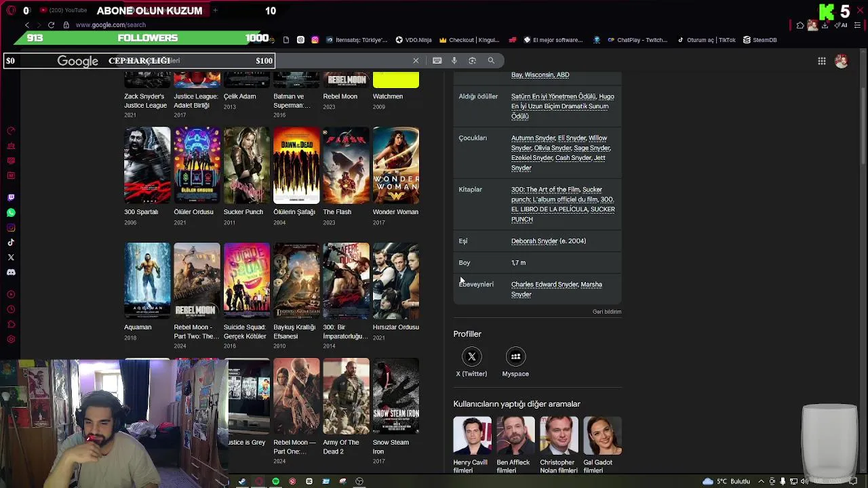Image resolution: width=868 pixels, height=488 pixels.
Task: Clear the search box with X
Action: (x=416, y=60)
